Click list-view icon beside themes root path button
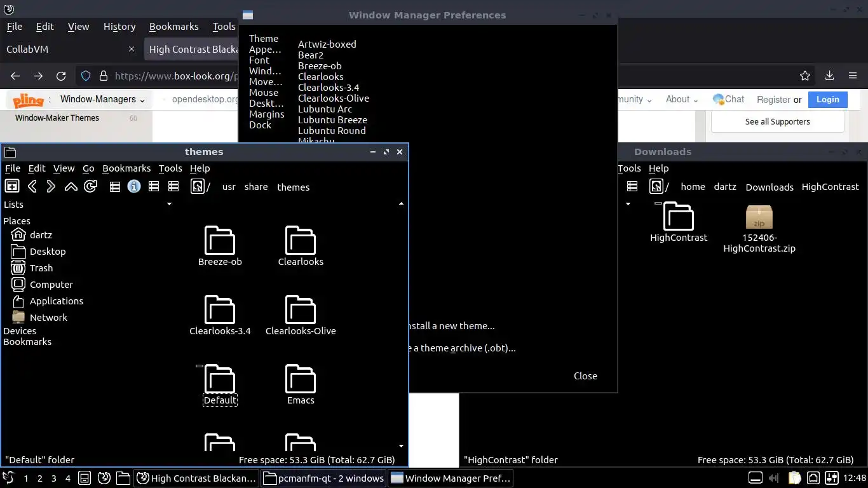 173,186
